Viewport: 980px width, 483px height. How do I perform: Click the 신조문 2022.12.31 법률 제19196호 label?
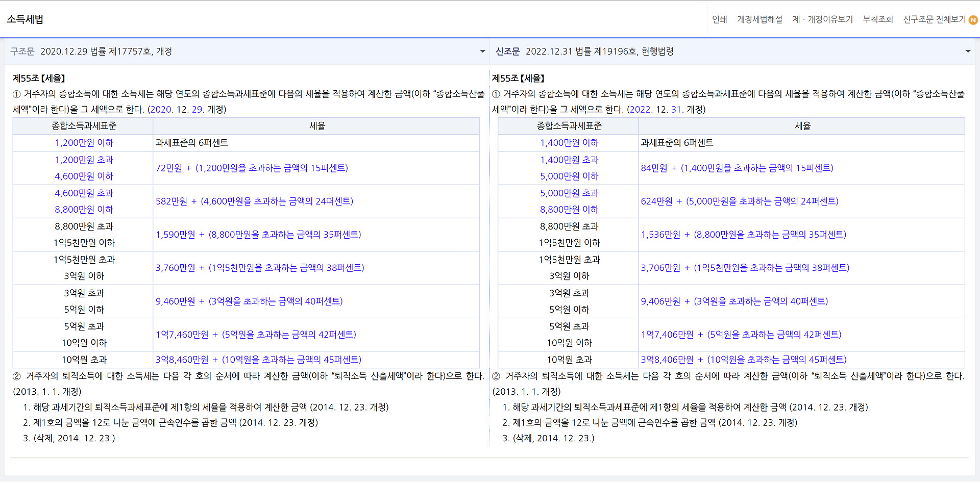click(x=584, y=52)
